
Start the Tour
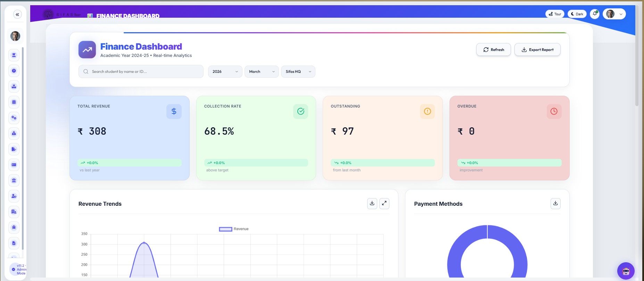tap(555, 14)
